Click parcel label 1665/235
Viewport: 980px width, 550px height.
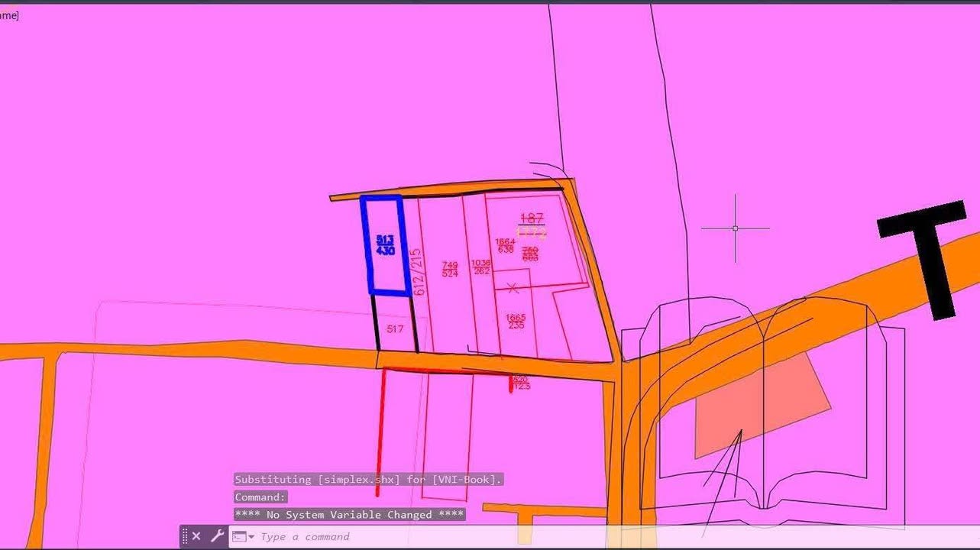516,322
